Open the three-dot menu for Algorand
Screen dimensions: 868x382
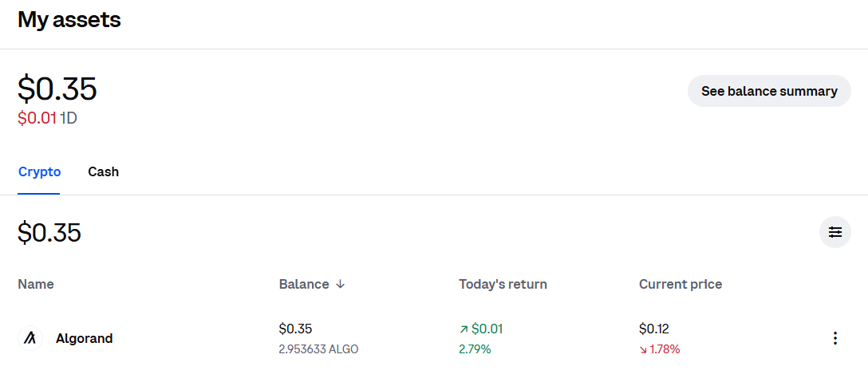click(834, 338)
